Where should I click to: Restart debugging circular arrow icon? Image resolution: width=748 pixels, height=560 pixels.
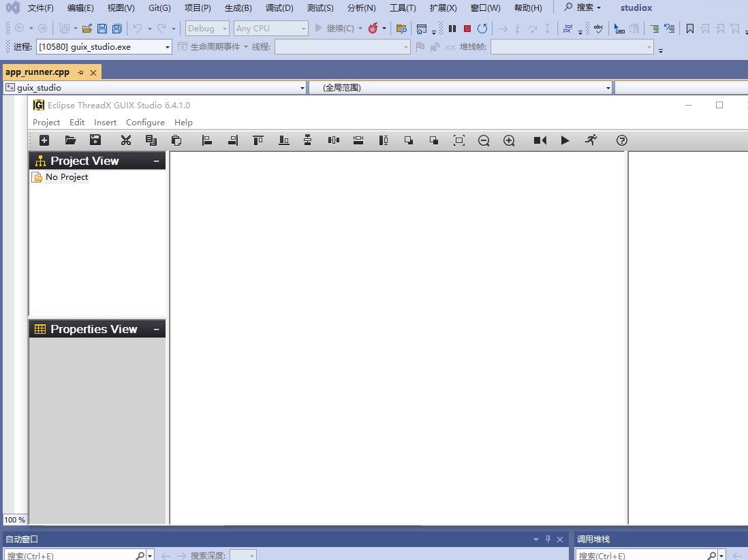(x=482, y=29)
